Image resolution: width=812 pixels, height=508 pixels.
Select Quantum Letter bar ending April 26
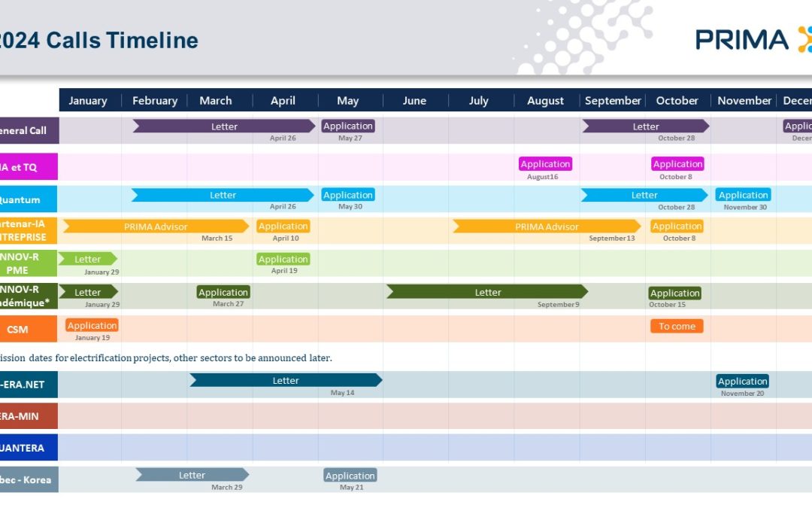click(x=223, y=195)
